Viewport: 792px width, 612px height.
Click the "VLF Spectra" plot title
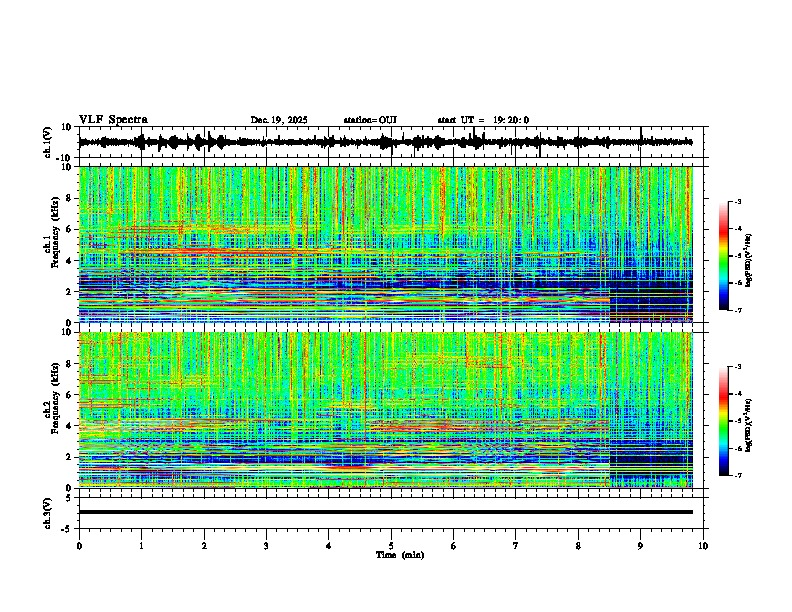click(113, 119)
